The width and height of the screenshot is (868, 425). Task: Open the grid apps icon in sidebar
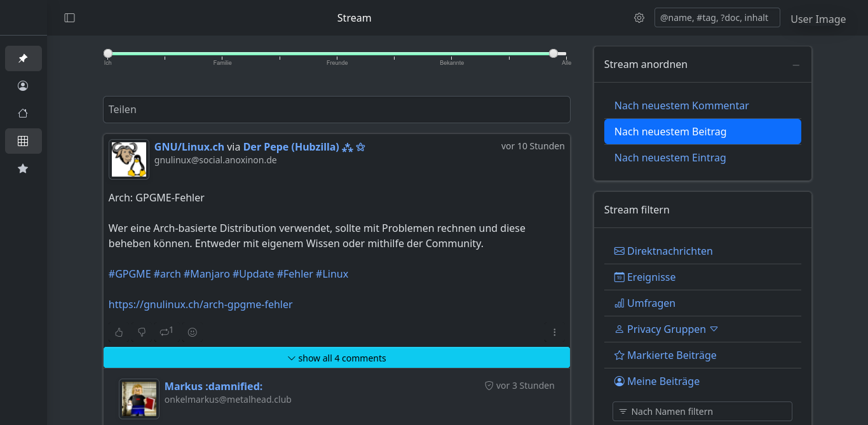click(x=23, y=141)
